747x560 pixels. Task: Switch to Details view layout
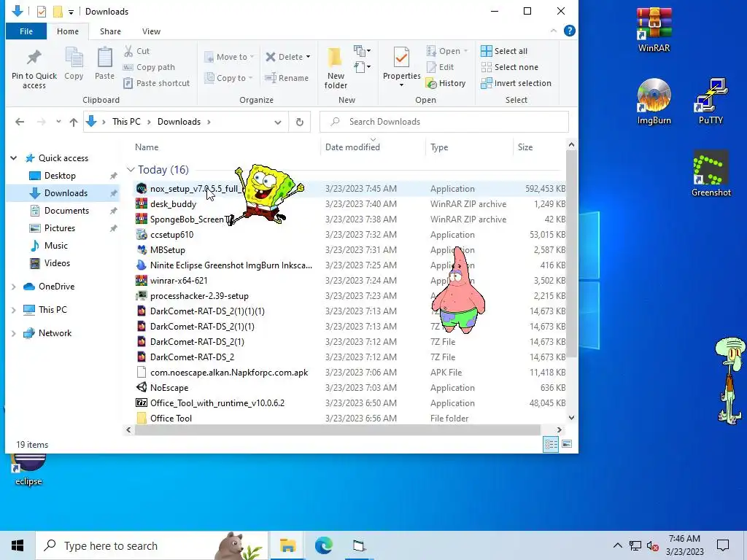[551, 444]
